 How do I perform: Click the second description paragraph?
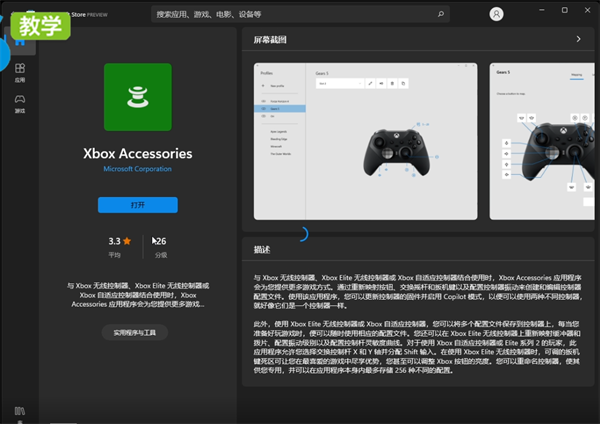point(417,347)
